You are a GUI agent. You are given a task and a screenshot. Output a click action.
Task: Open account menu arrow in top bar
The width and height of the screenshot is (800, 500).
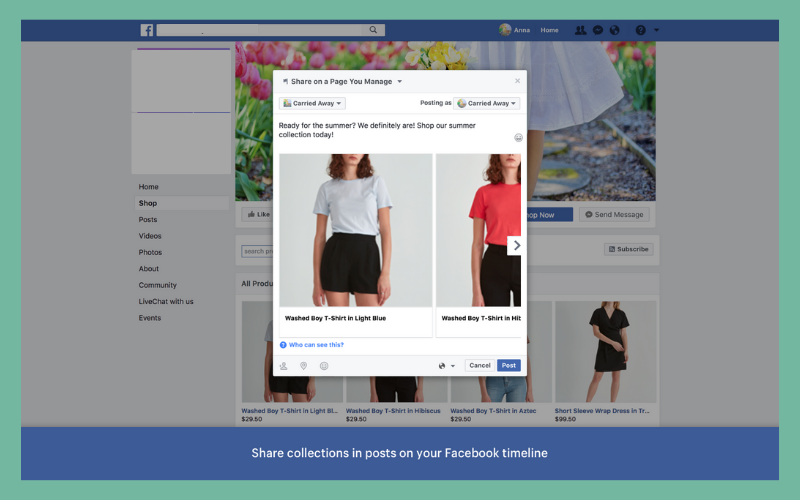click(x=657, y=30)
